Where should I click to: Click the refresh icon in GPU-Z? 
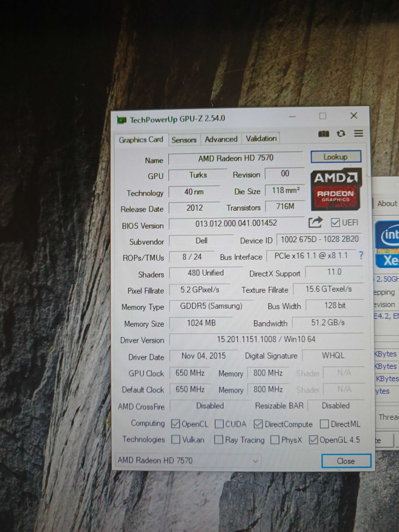[341, 134]
